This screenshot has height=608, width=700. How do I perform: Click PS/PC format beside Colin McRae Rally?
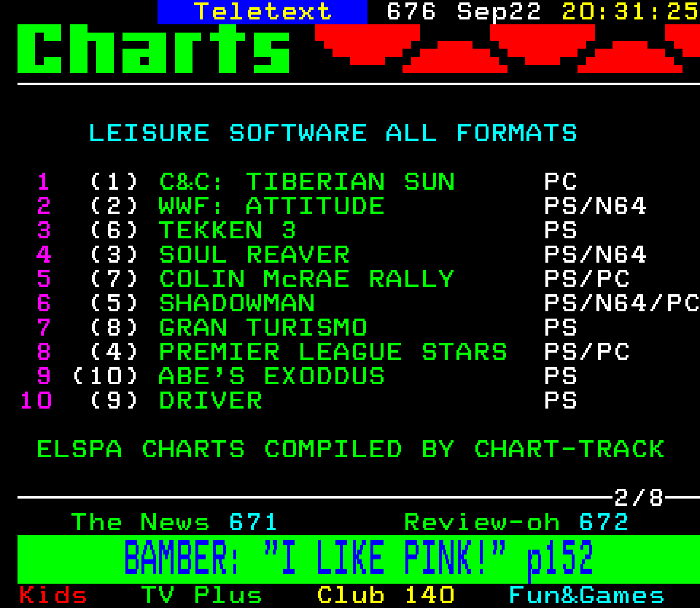[587, 279]
